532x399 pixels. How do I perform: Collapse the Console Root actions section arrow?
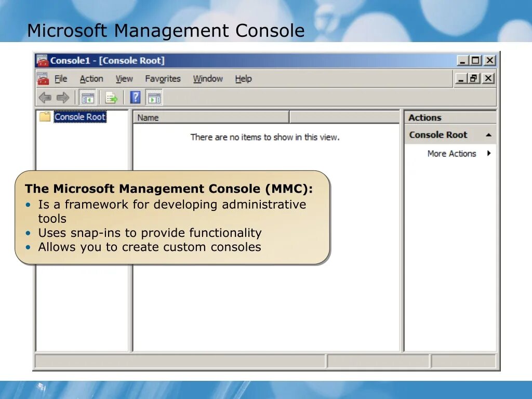point(488,135)
